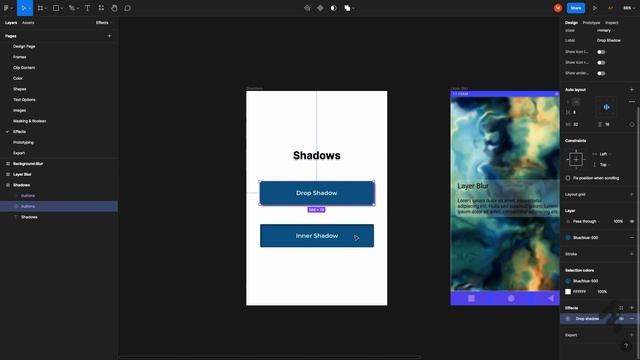Screen dimensions: 640x360
Task: Add an export setting with plus icon
Action: tap(632, 335)
